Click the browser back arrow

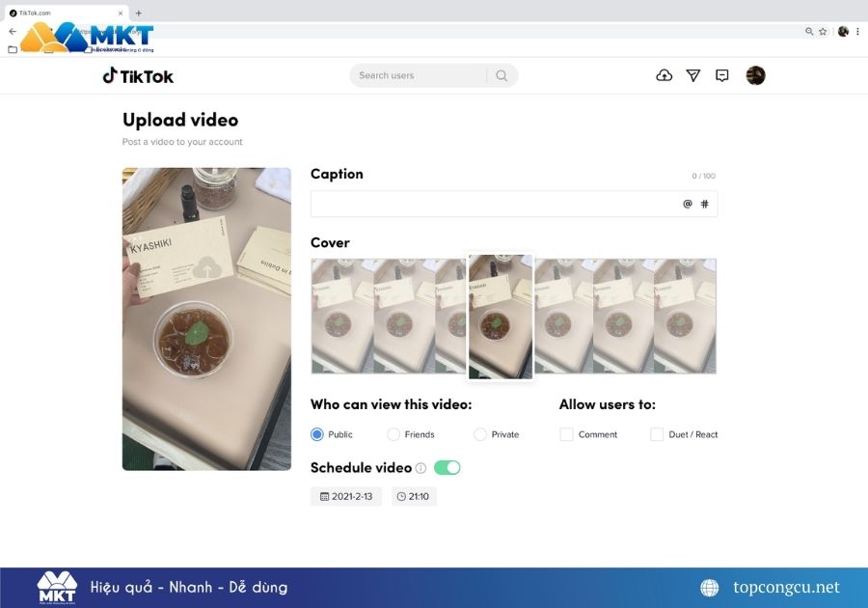pyautogui.click(x=13, y=32)
